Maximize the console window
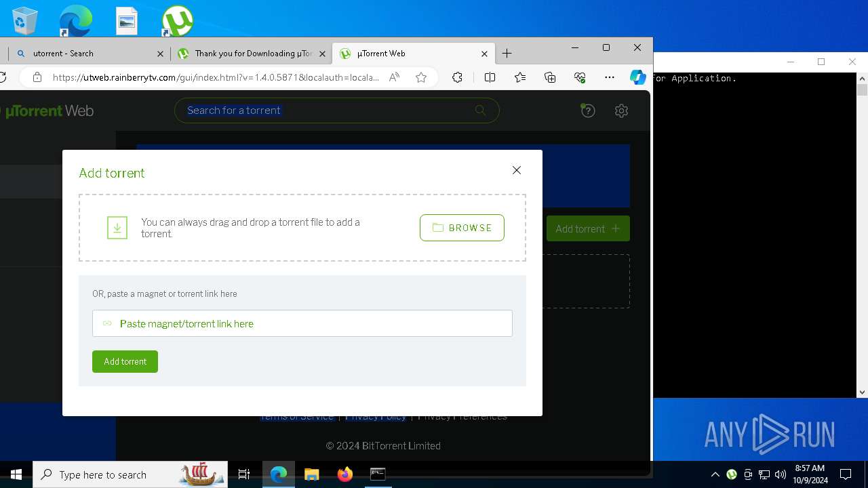 tap(821, 62)
